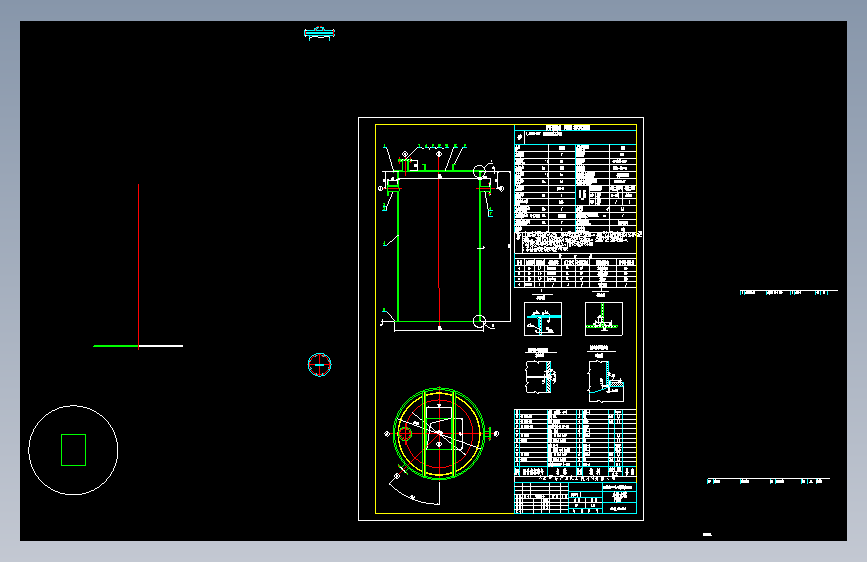Select the corner joint detail above the parts list

coord(606,382)
